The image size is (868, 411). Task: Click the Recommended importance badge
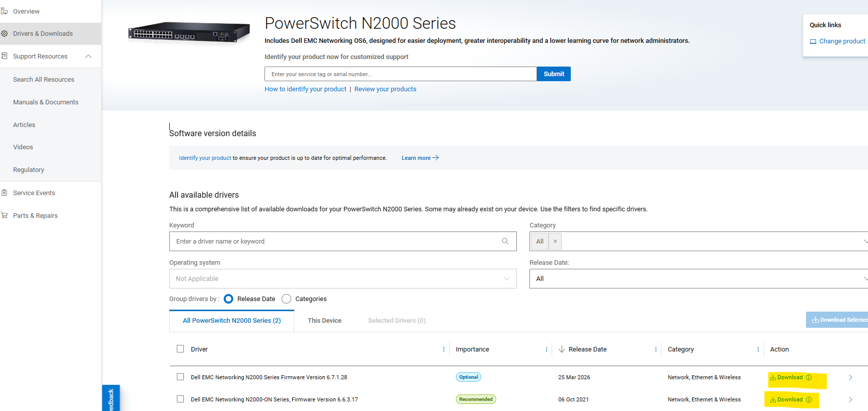pos(476,399)
